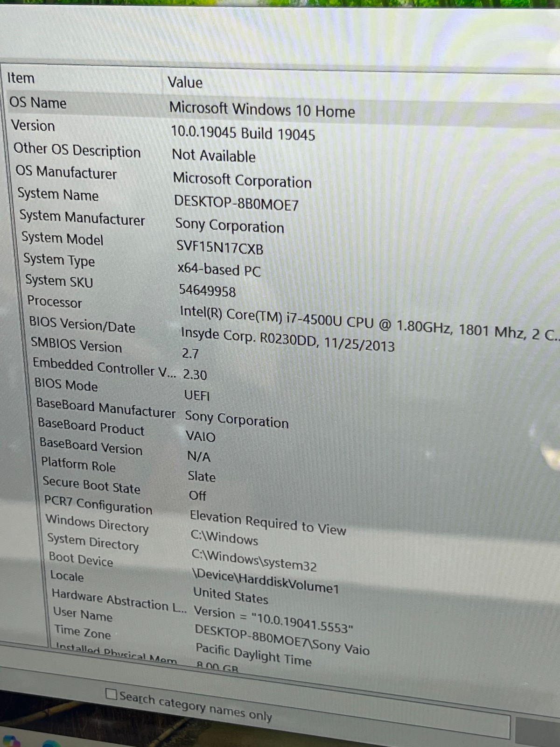This screenshot has width=560, height=747.
Task: Select the Intel Core i7-4500U processor value
Action: click(x=369, y=323)
